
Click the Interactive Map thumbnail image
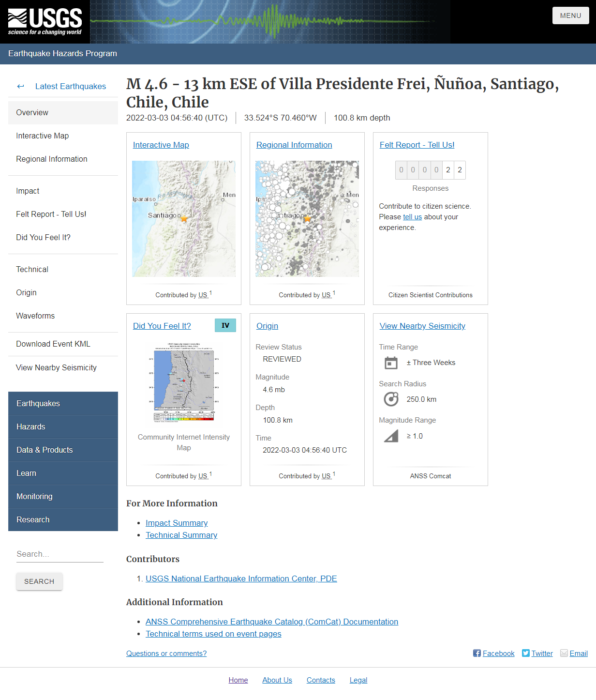click(x=184, y=219)
